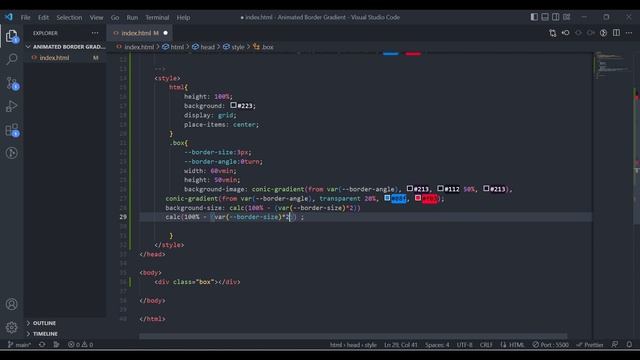Click #112 color swatch on background-image line
This screenshot has width=640, height=360.
(x=440, y=189)
